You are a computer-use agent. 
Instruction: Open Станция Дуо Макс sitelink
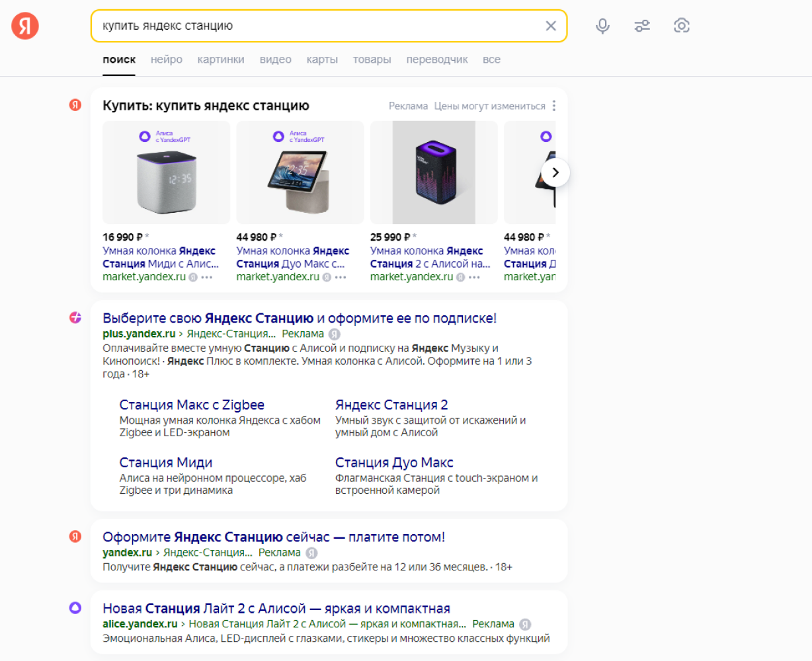click(394, 463)
